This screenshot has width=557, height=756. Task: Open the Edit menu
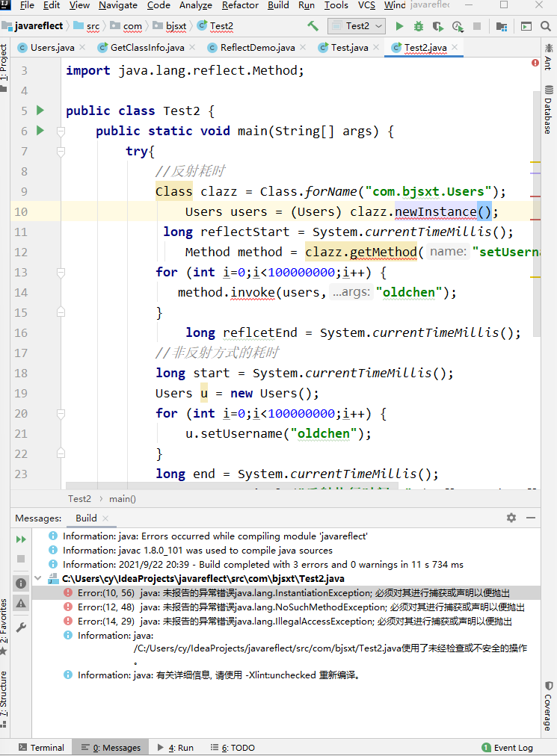(51, 5)
